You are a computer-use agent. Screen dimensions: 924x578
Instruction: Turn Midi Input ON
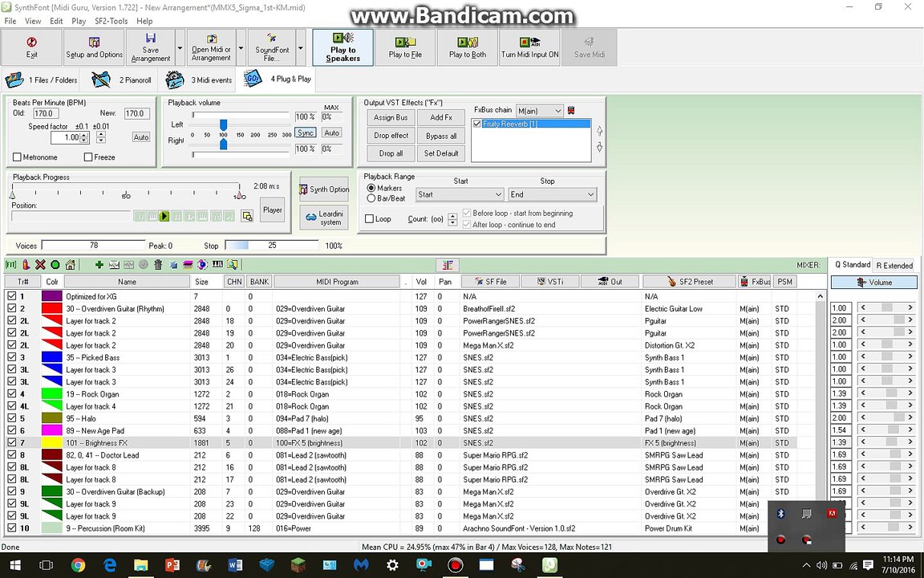(529, 47)
